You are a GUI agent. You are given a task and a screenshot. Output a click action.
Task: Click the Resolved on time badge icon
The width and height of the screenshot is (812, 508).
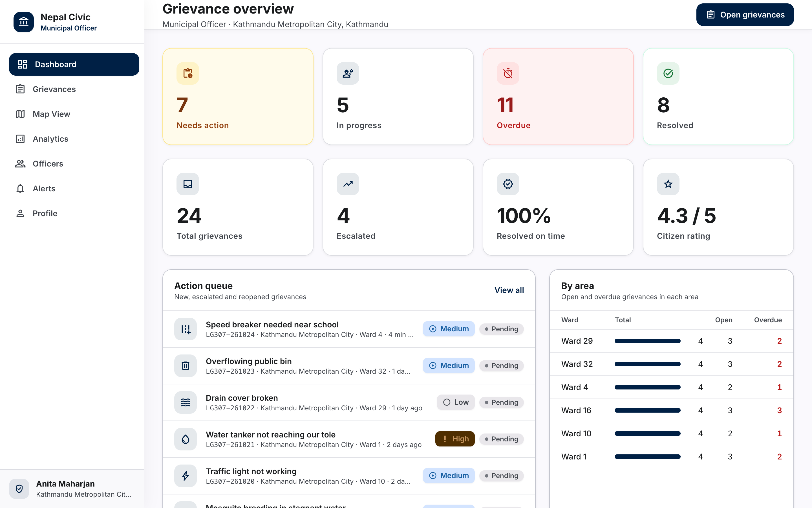(x=508, y=184)
